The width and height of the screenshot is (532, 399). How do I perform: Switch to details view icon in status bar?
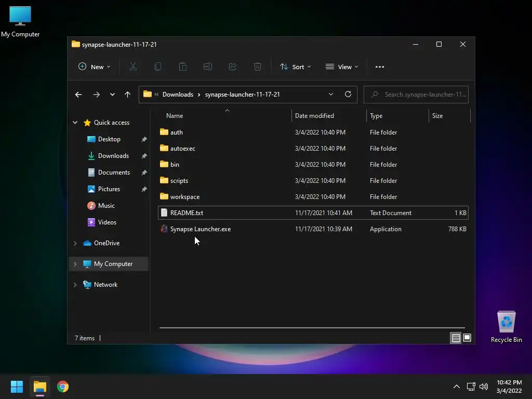456,338
